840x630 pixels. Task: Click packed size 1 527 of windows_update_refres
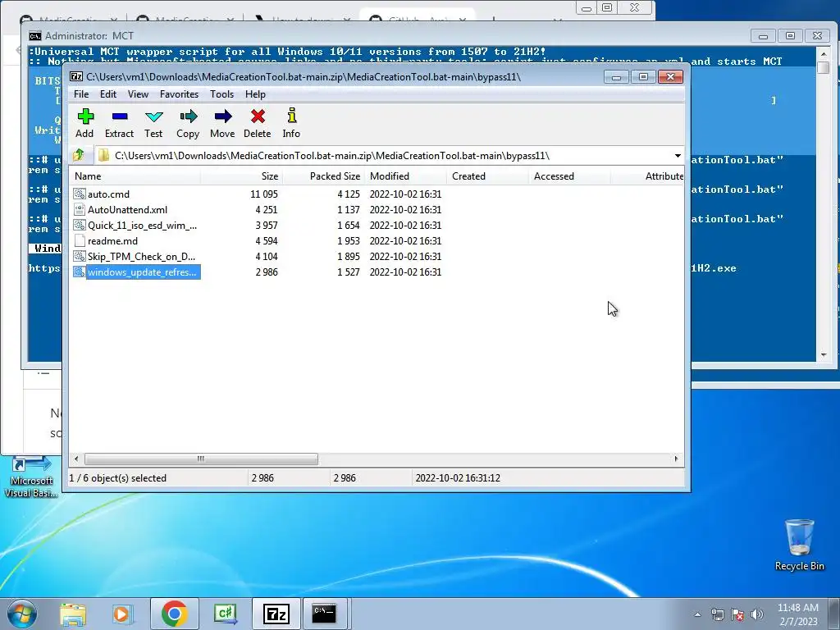(x=348, y=272)
